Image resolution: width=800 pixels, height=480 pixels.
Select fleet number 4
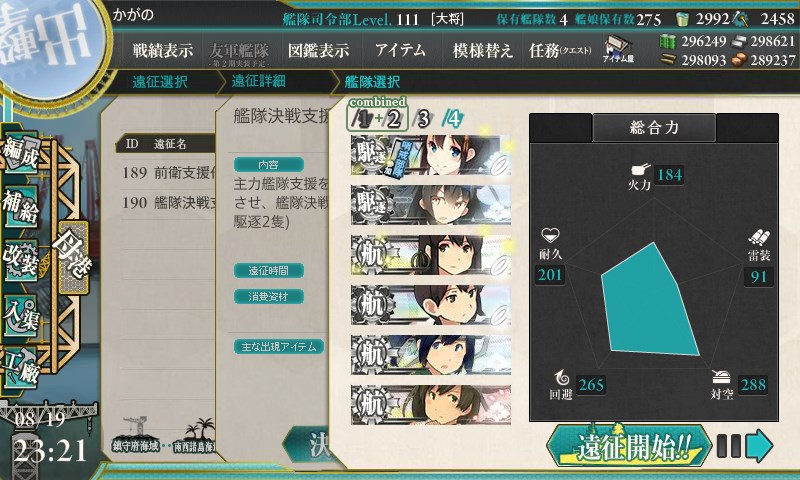coord(453,119)
